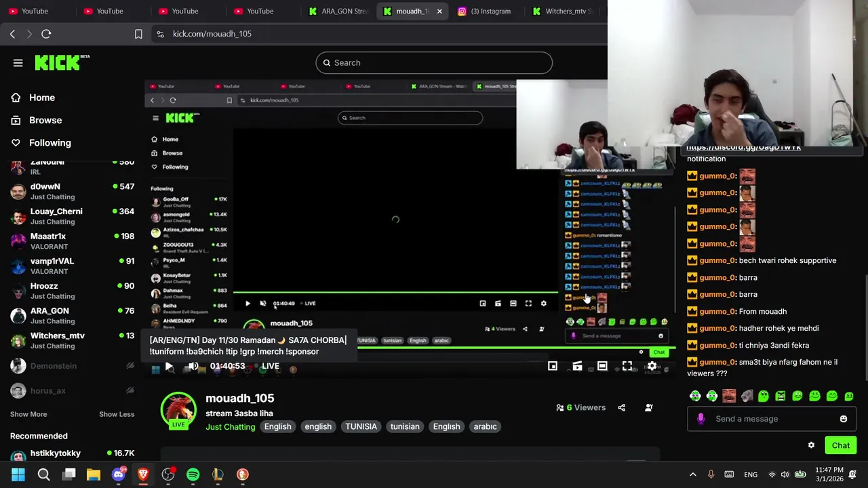Close the mouadh_105 browser tab
Image resolution: width=868 pixels, height=488 pixels.
(x=439, y=11)
